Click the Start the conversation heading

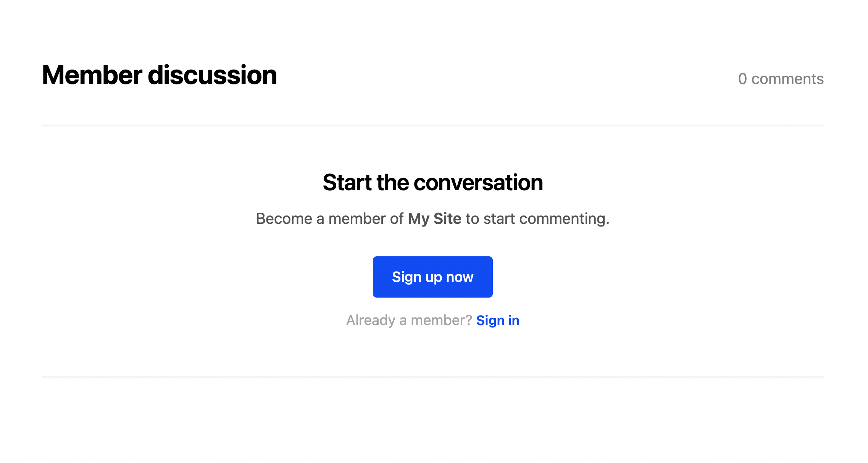click(433, 182)
